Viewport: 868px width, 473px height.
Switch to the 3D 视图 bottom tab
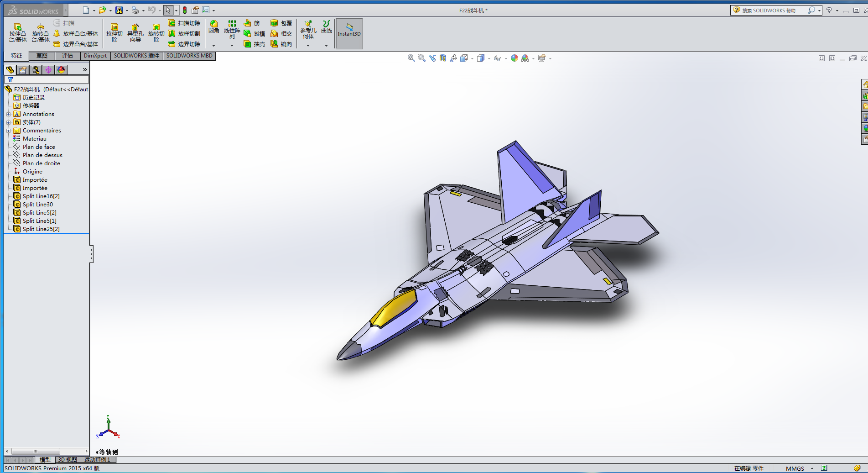pyautogui.click(x=68, y=460)
